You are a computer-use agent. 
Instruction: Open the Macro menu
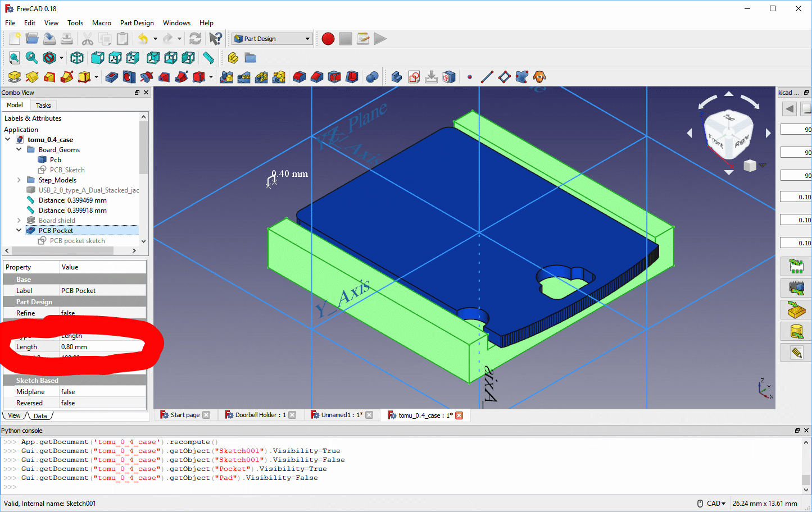(x=101, y=23)
